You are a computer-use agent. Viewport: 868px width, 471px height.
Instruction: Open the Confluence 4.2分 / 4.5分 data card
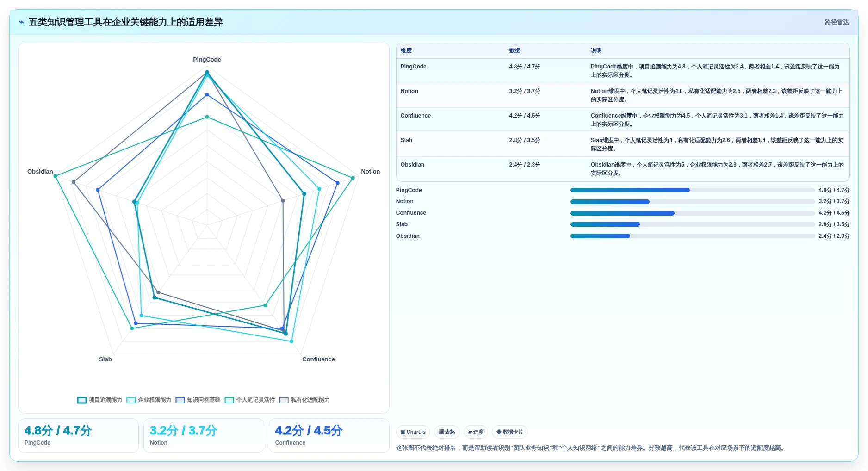pyautogui.click(x=329, y=435)
